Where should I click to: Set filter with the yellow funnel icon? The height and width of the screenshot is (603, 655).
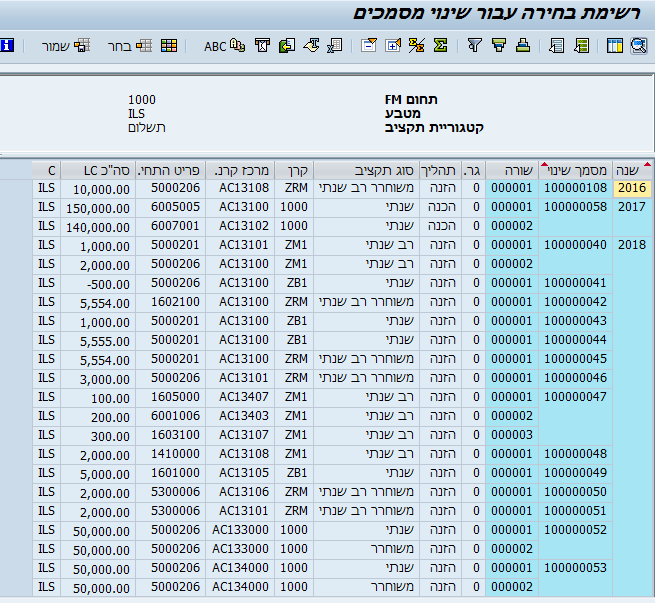(x=499, y=45)
